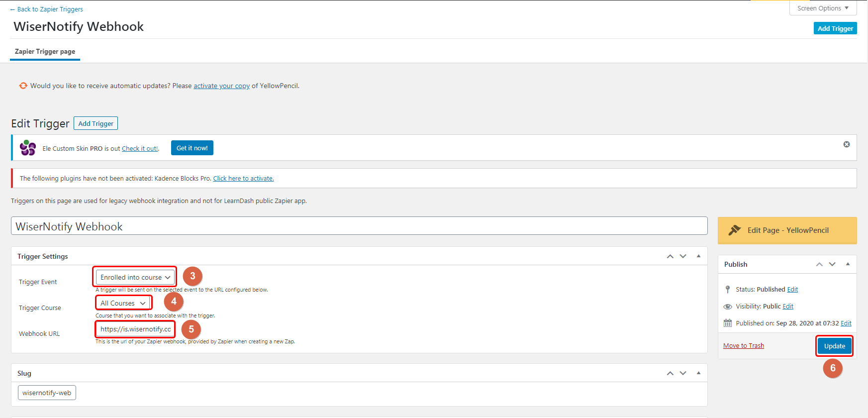Collapse the Slug panel toggle

tap(698, 373)
